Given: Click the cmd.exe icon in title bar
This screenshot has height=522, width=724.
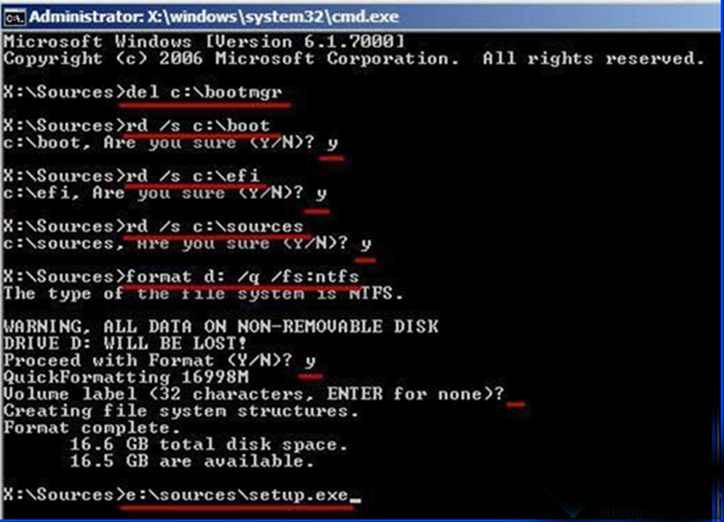Looking at the screenshot, I should pos(14,17).
